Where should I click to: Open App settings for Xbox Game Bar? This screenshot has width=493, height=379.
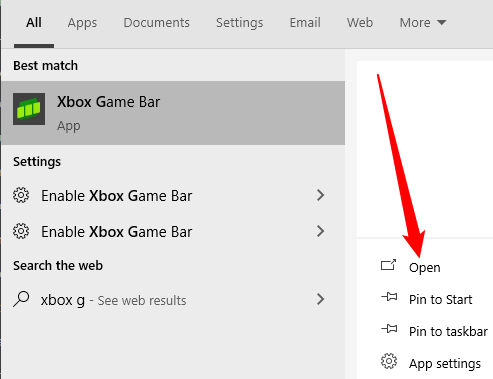tap(445, 364)
